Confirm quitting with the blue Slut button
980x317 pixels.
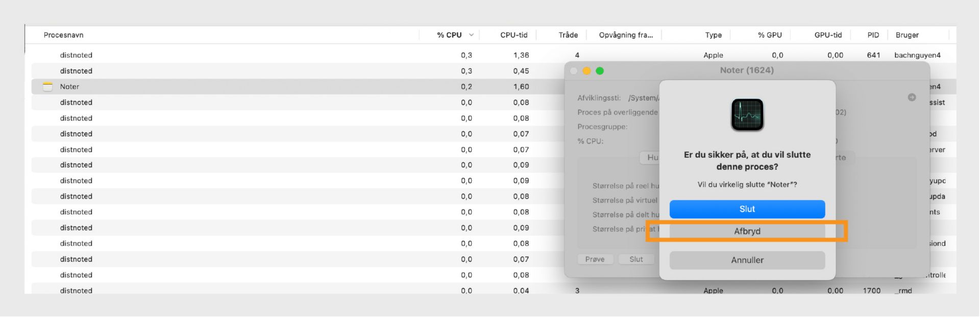click(x=747, y=209)
